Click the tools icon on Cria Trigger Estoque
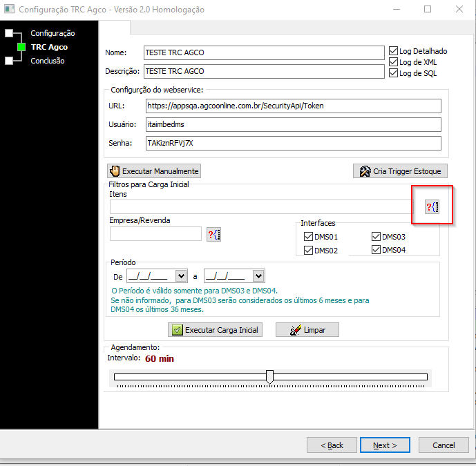 pos(365,171)
